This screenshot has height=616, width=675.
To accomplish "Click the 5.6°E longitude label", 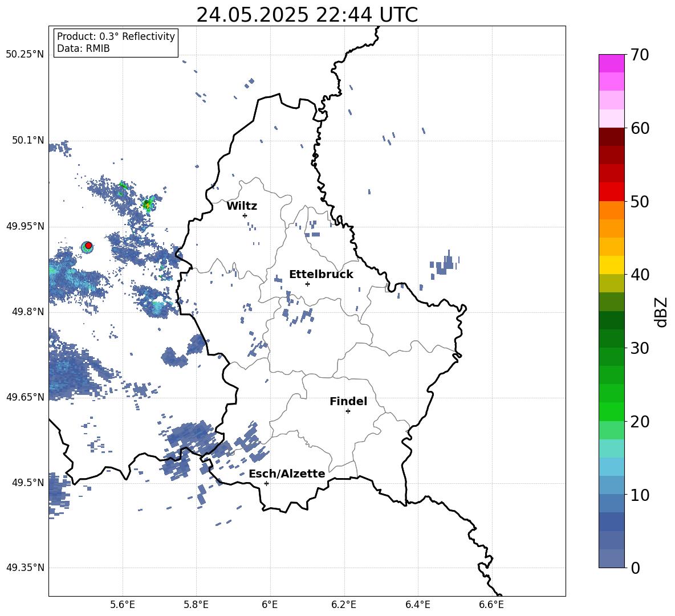I will coord(123,605).
